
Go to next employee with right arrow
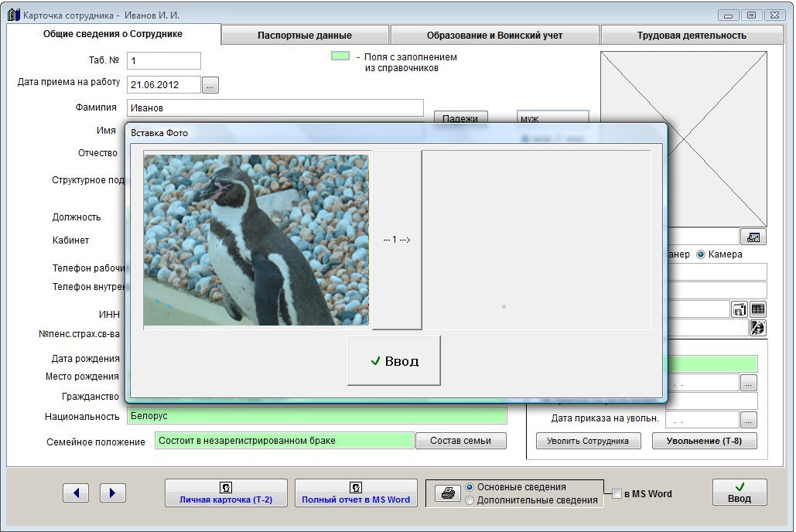(x=112, y=493)
